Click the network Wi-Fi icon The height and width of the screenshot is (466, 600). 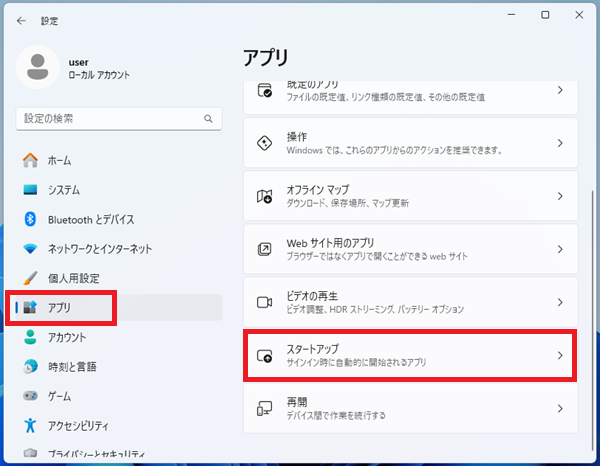30,249
